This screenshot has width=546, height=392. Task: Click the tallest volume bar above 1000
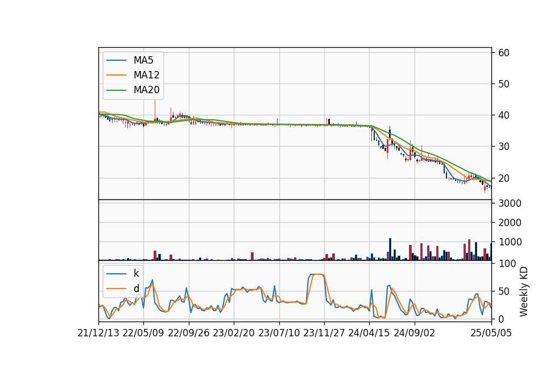390,249
